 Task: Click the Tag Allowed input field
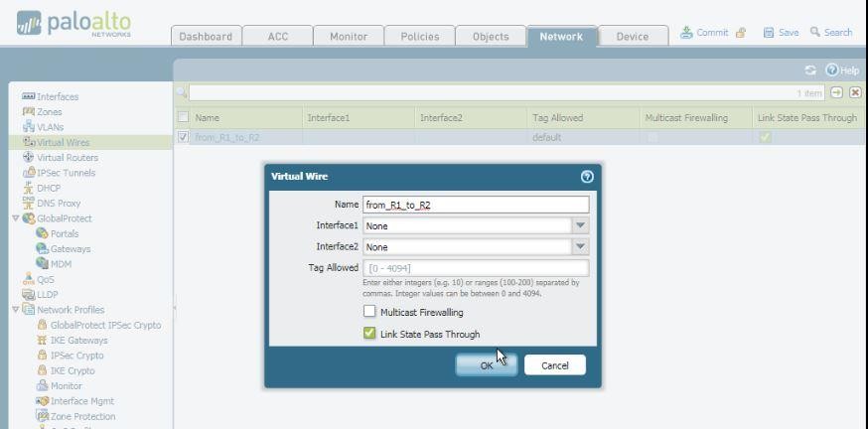477,268
